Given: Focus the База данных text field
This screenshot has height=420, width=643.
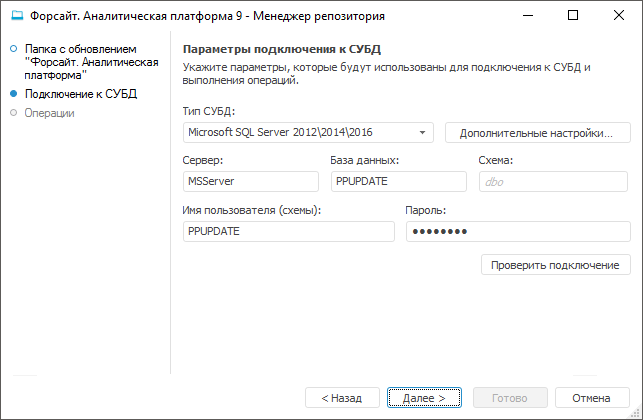Looking at the screenshot, I should coord(398,181).
